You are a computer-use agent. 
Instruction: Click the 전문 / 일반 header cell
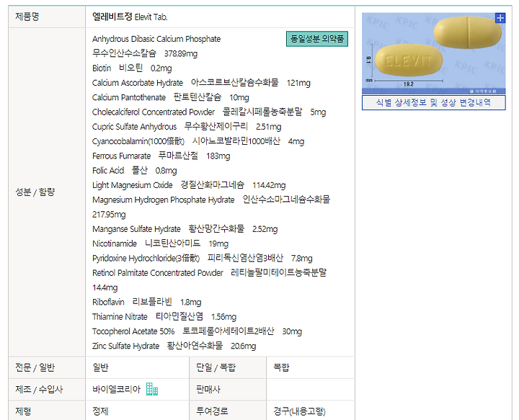coord(47,367)
